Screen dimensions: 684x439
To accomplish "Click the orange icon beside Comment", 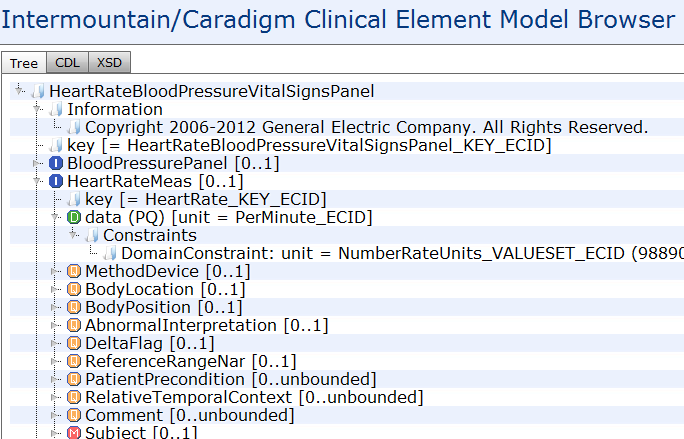I will (74, 415).
